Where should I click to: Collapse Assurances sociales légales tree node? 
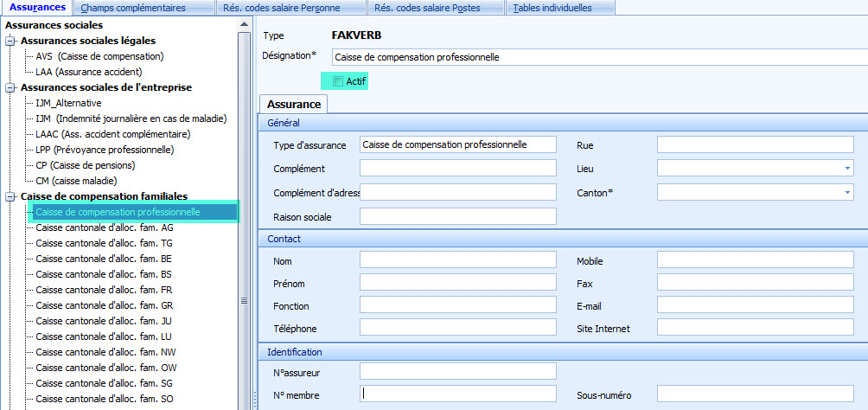point(10,41)
